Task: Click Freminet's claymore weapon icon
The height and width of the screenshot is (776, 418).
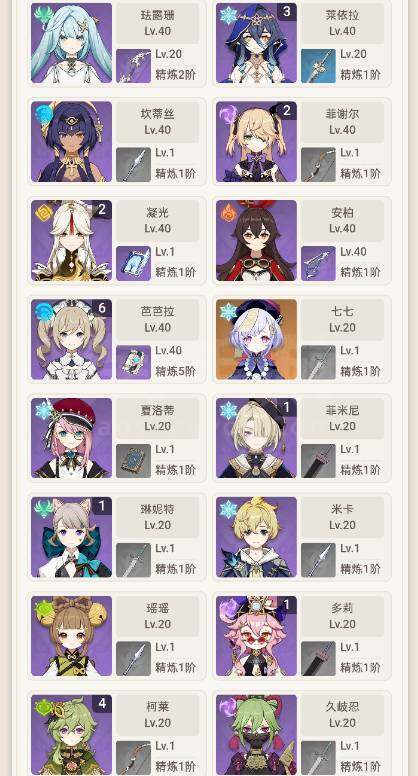Action: pyautogui.click(x=318, y=461)
